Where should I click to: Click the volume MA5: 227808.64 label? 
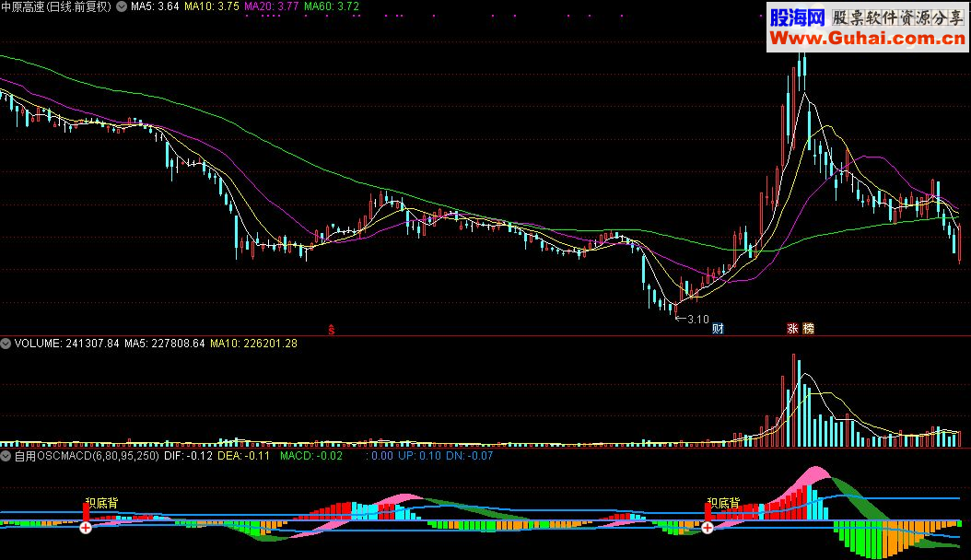(164, 344)
